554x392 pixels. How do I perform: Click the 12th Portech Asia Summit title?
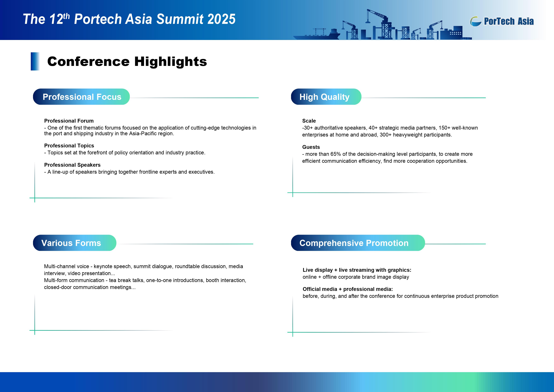click(x=129, y=19)
